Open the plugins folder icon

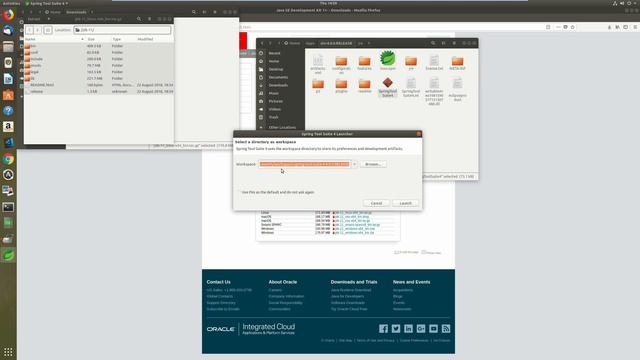point(341,86)
